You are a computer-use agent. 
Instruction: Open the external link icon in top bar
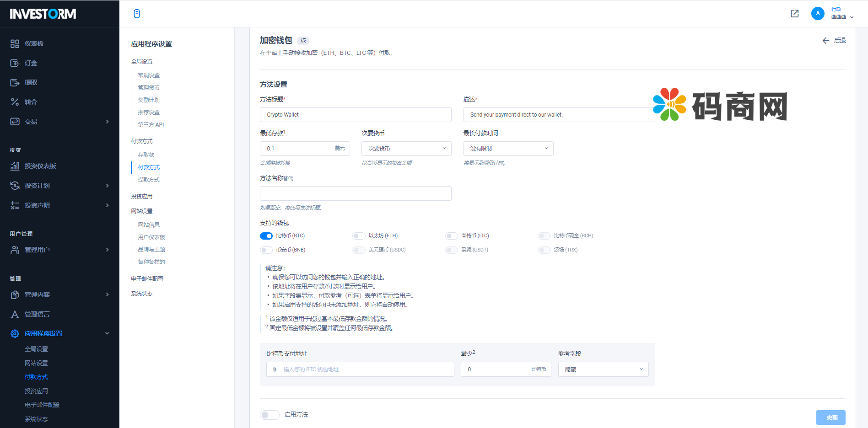794,14
